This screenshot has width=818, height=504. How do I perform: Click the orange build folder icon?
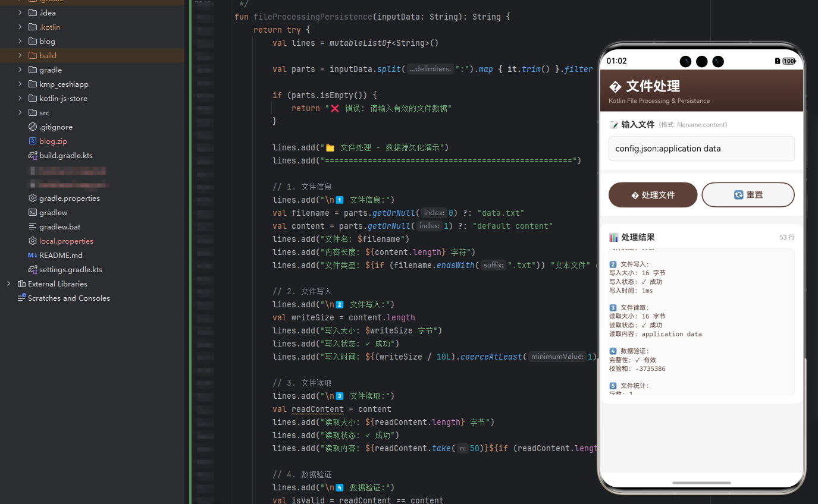(x=33, y=55)
